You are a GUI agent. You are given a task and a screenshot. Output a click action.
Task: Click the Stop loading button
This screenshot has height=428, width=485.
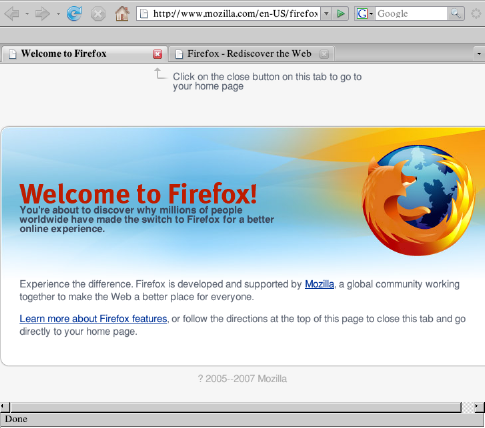tap(98, 14)
